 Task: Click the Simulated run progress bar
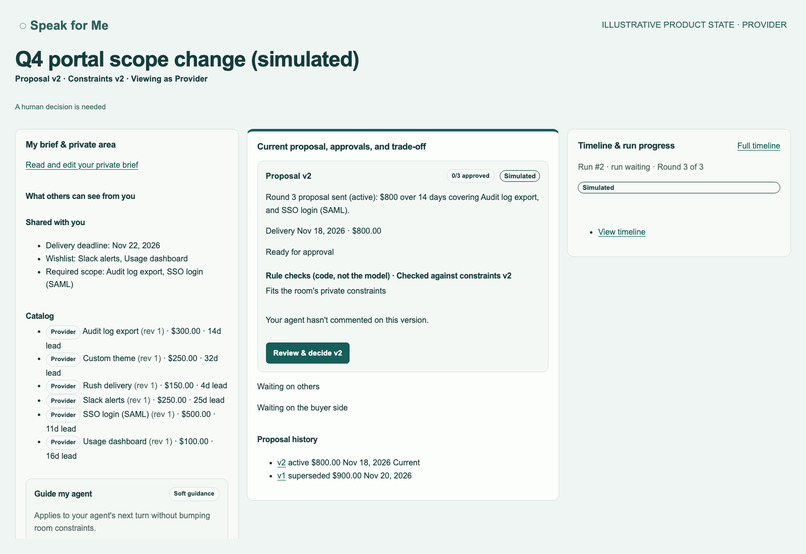pyautogui.click(x=679, y=188)
